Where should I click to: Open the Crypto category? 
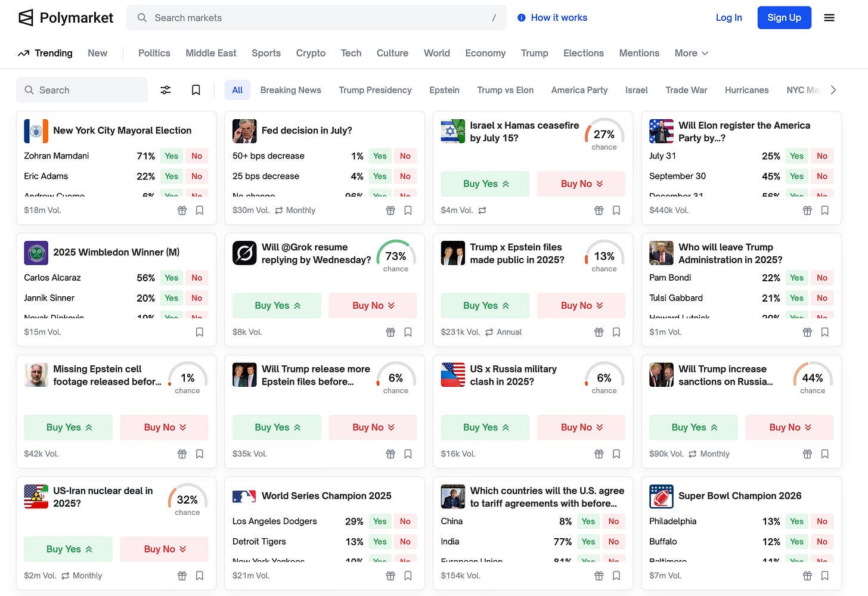click(311, 53)
